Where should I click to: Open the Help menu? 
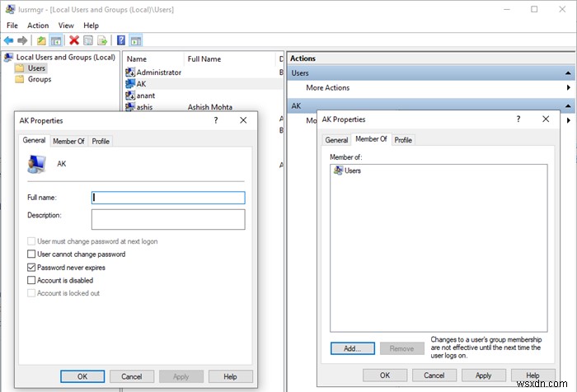[x=91, y=26]
